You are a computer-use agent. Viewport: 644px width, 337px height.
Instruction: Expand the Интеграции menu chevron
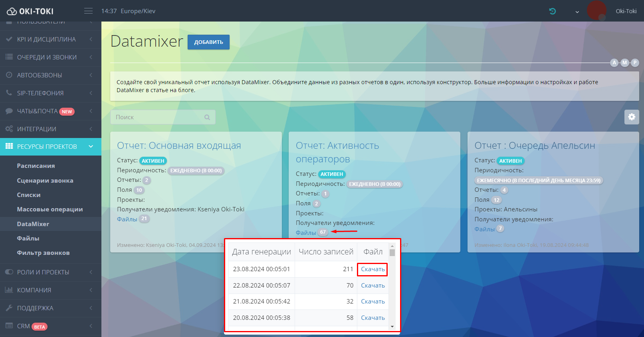[91, 129]
